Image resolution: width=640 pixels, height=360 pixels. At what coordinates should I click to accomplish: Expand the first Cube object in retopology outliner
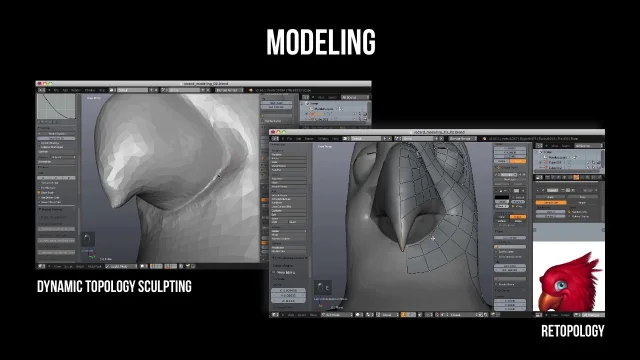[541, 162]
